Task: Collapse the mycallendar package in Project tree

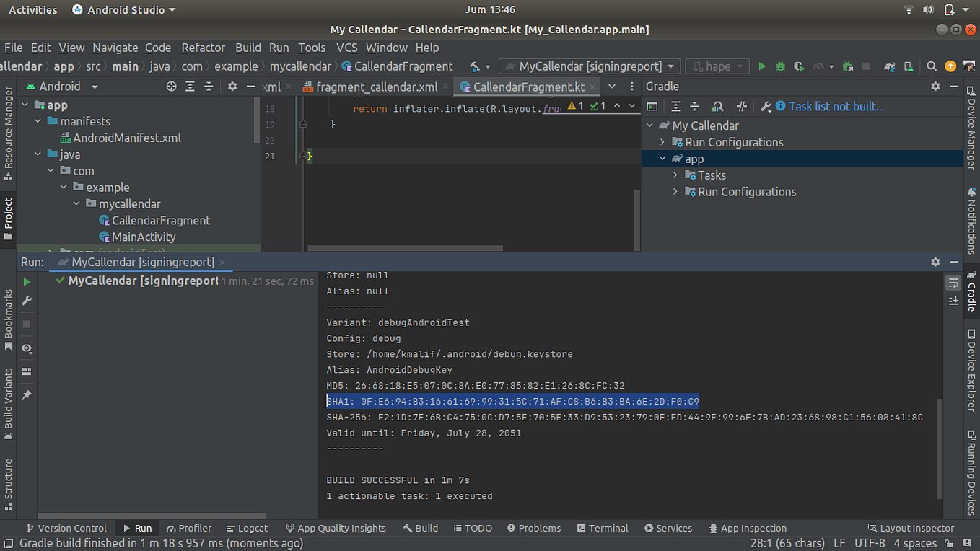Action: click(77, 203)
